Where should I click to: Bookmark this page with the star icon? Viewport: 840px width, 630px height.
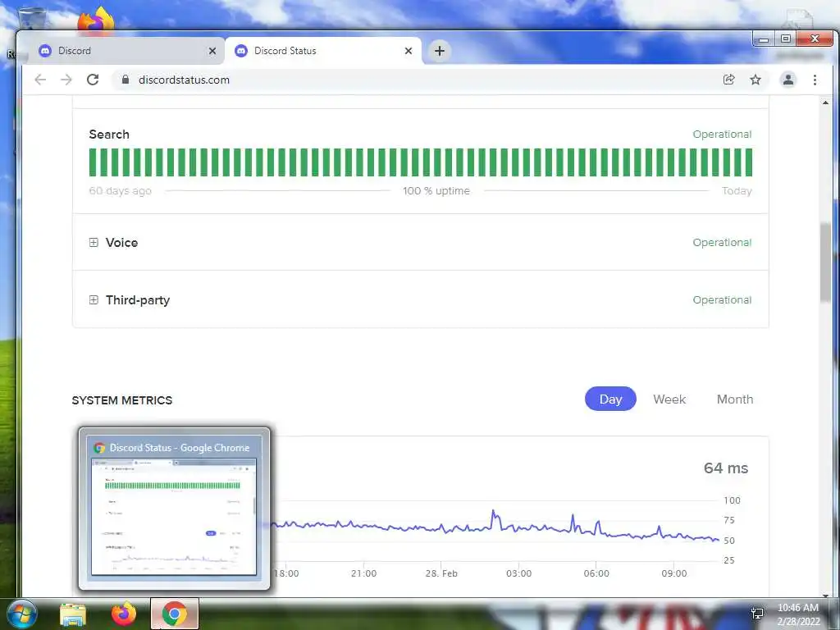756,80
